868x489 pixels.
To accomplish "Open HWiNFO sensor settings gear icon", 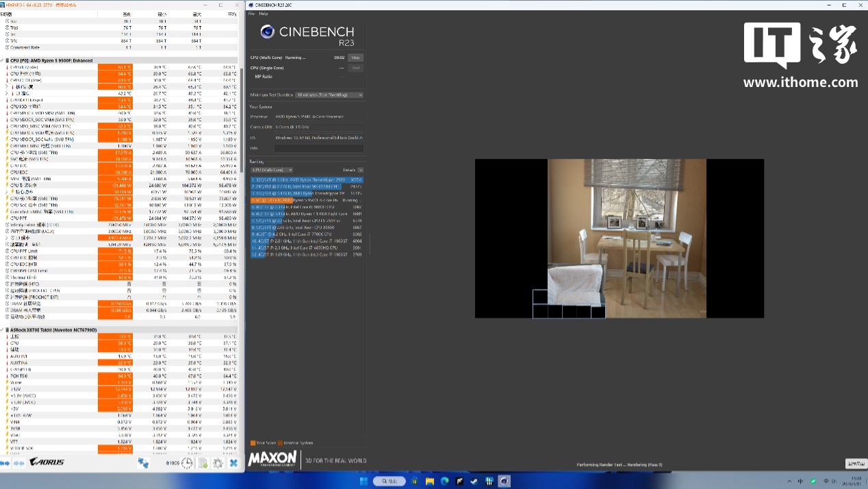I will click(x=218, y=463).
